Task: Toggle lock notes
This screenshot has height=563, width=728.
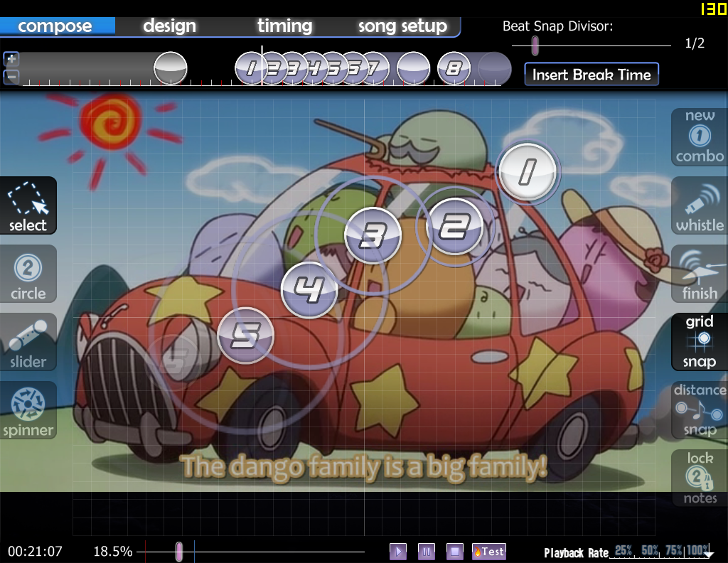Action: click(700, 478)
